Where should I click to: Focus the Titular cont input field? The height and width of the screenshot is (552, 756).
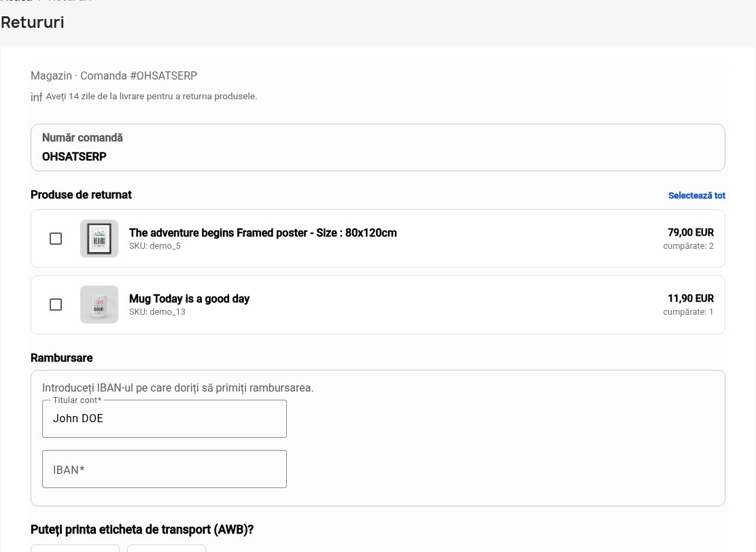tap(165, 419)
